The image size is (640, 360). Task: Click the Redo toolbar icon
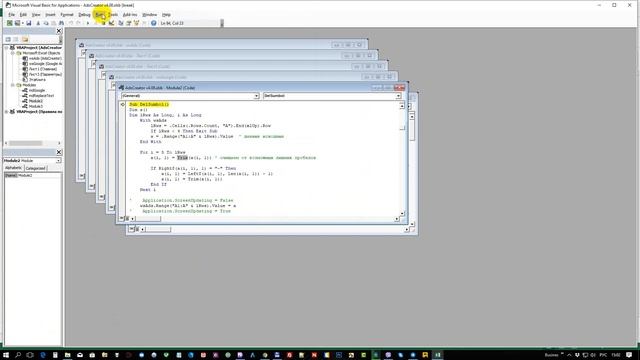pos(78,23)
